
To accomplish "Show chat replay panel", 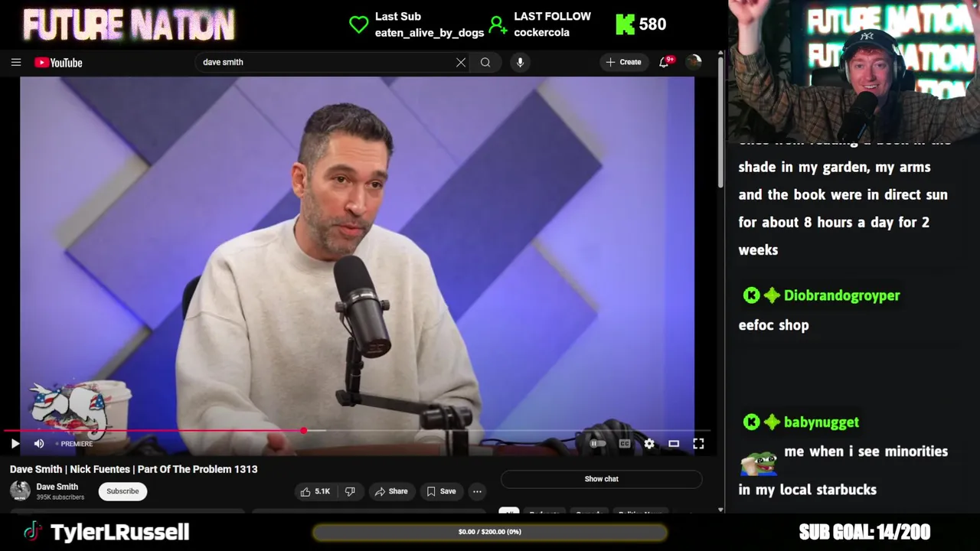I will (x=601, y=479).
